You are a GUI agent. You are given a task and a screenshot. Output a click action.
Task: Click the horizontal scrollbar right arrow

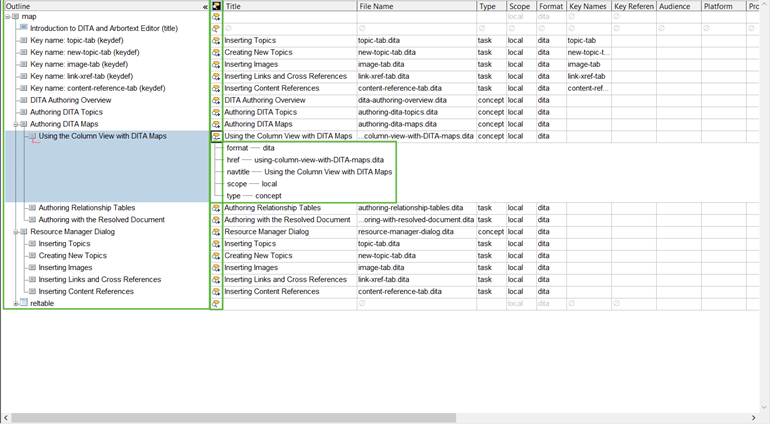(x=754, y=418)
